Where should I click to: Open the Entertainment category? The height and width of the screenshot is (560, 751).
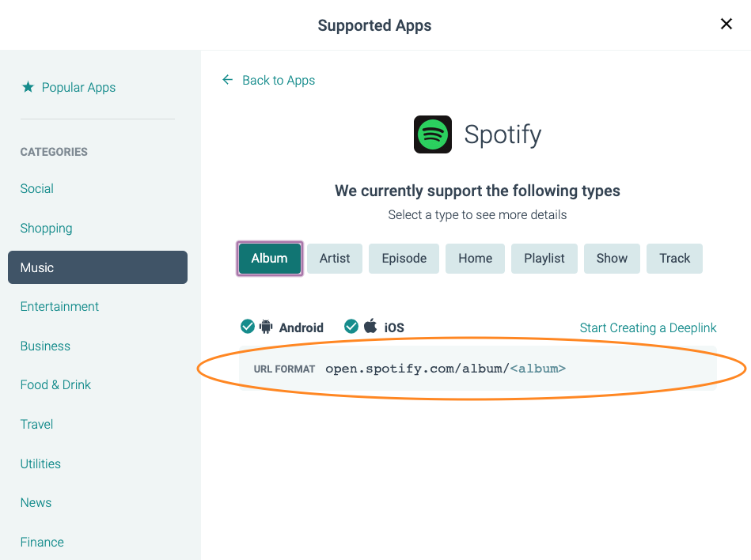[x=59, y=306]
